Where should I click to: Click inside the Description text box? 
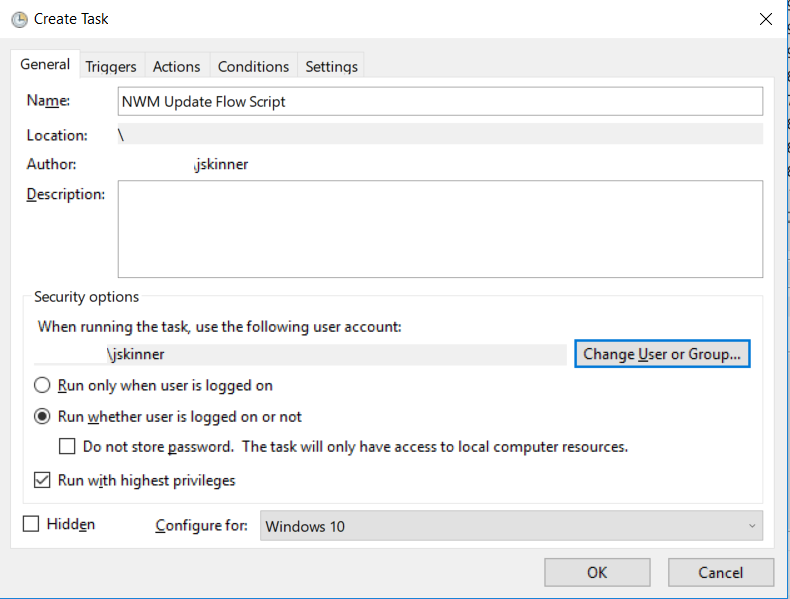[x=440, y=229]
